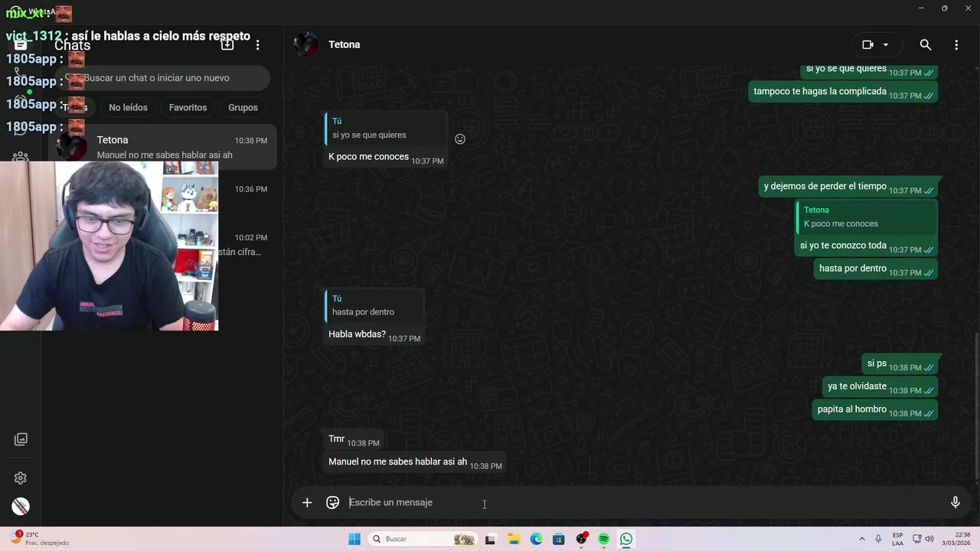Click the tray microphone icon
980x551 pixels.
[x=878, y=540]
